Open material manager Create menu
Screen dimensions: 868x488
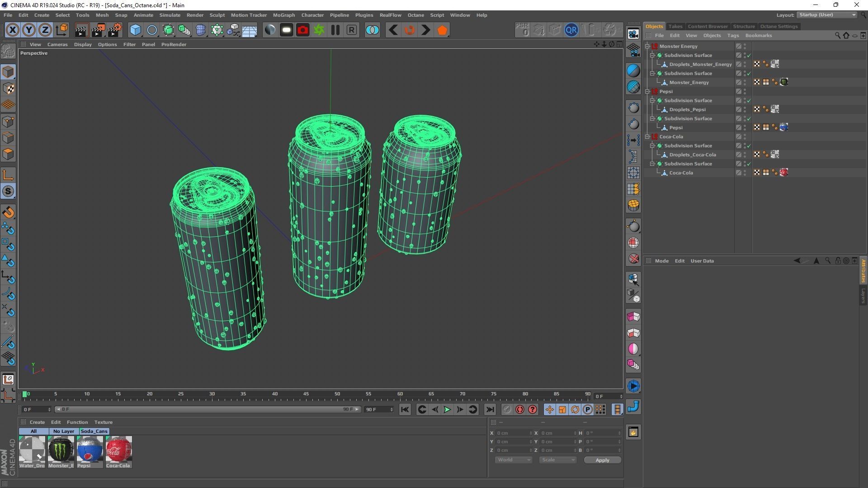(37, 422)
